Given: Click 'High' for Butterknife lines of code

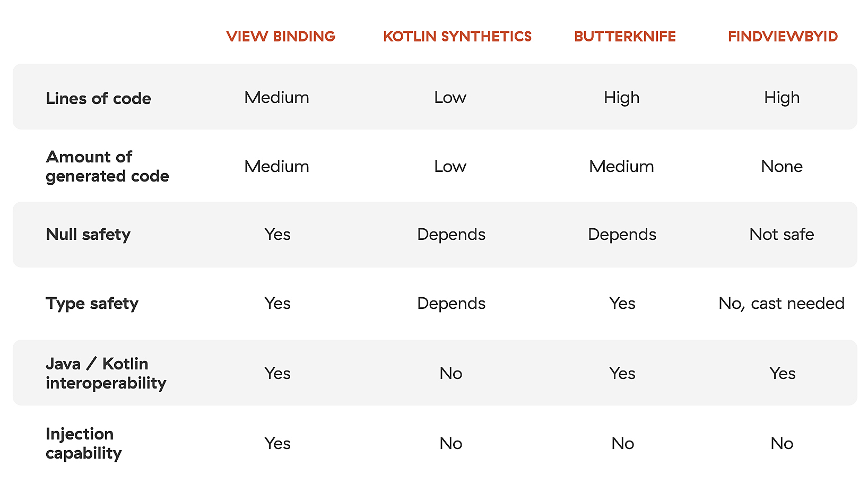Looking at the screenshot, I should (621, 97).
